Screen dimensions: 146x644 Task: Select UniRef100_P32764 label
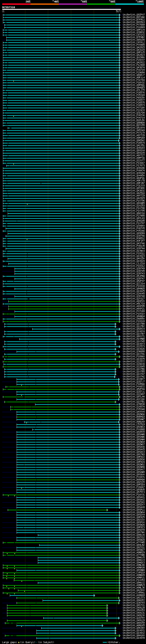coord(134,80)
